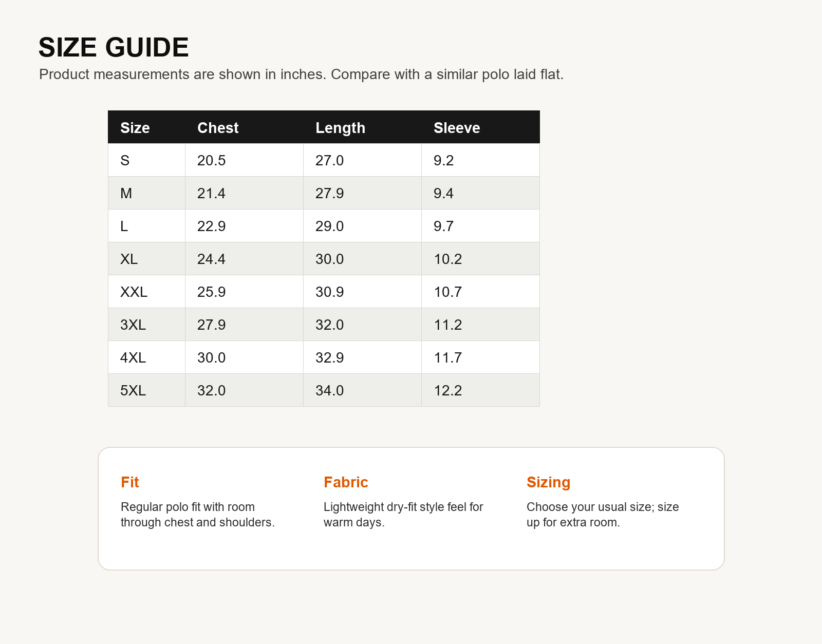The image size is (822, 644).
Task: Click the XXL size row label
Action: 134,292
